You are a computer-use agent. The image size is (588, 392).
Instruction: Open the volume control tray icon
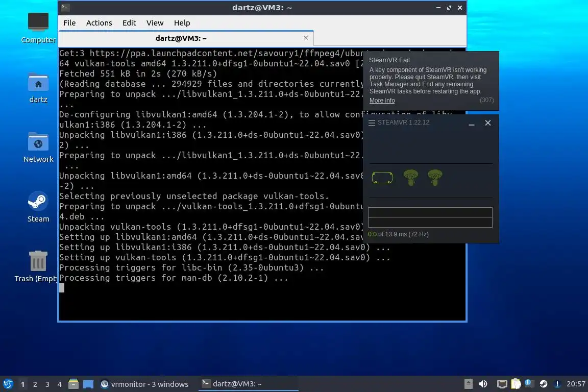(x=483, y=384)
